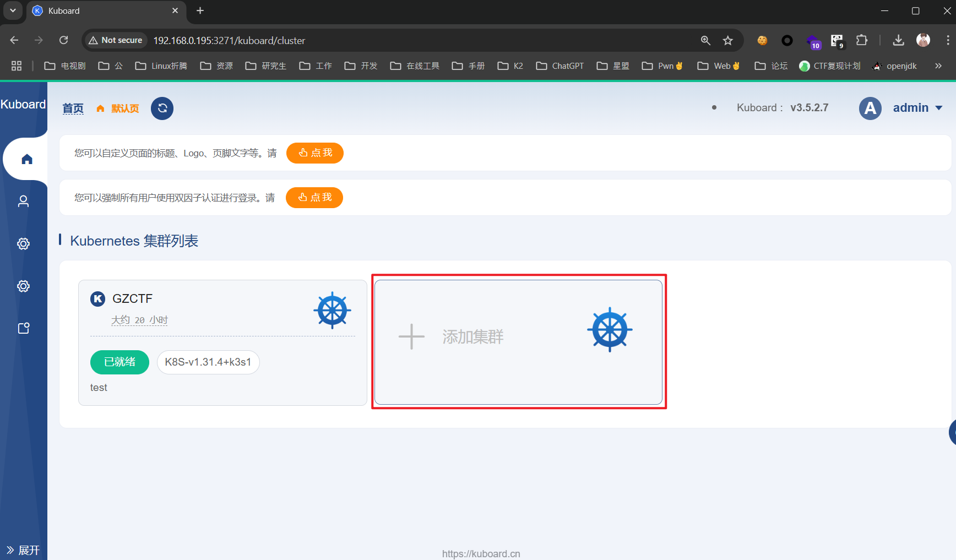Screen dimensions: 956x560
Task: Open the CTF复现计划 bookmark
Action: point(830,66)
